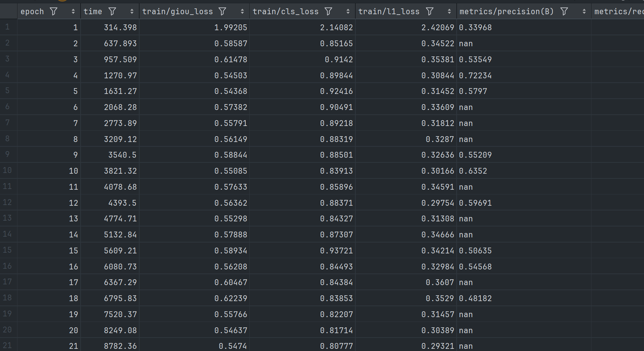Sort table by time column arrows
Image resolution: width=644 pixels, height=351 pixels.
click(x=132, y=12)
